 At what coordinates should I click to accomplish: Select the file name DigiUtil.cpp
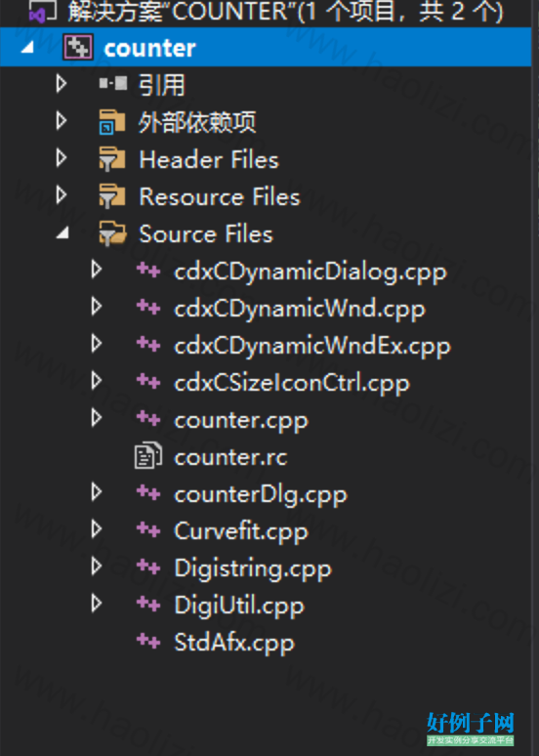[x=239, y=606]
